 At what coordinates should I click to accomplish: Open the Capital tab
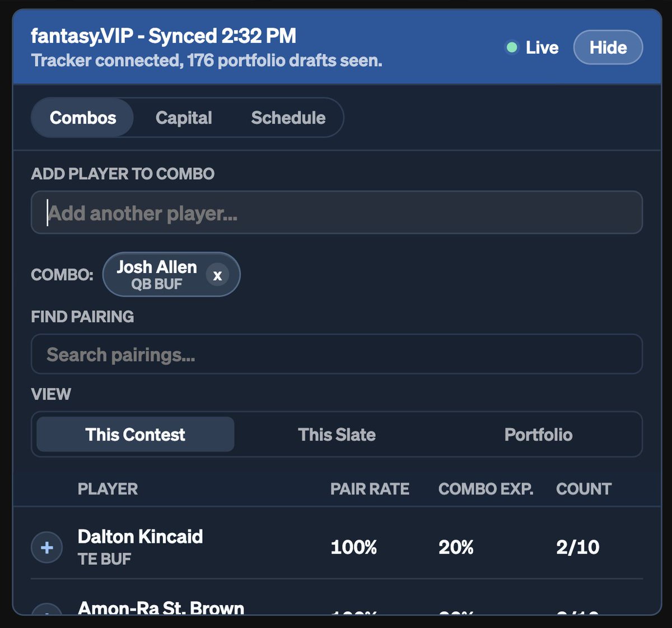click(x=184, y=118)
